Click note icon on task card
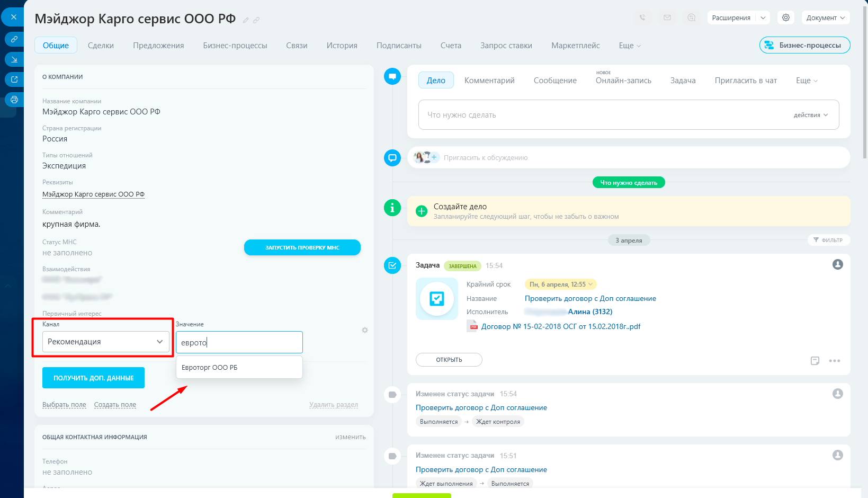This screenshot has height=498, width=868. tap(815, 361)
